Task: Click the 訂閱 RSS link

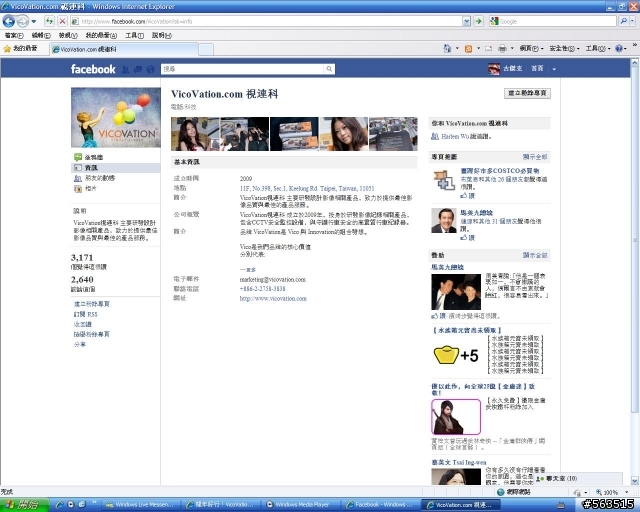Action: pyautogui.click(x=86, y=314)
